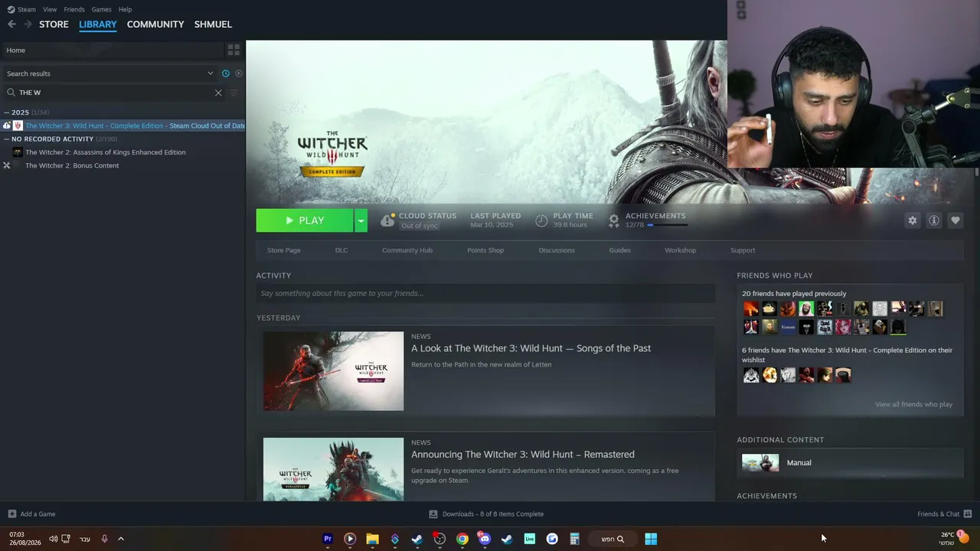Screen dimensions: 980x551
Task: Add game to favorites with heart
Action: point(955,220)
